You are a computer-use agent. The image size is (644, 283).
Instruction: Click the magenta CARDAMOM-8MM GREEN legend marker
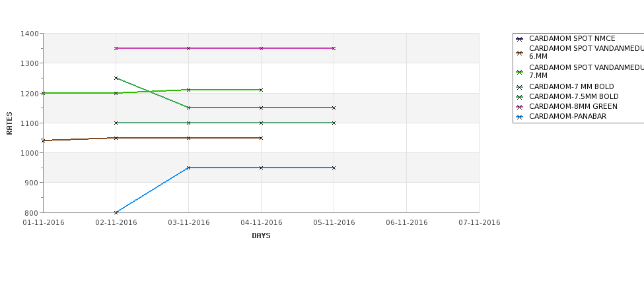click(520, 107)
